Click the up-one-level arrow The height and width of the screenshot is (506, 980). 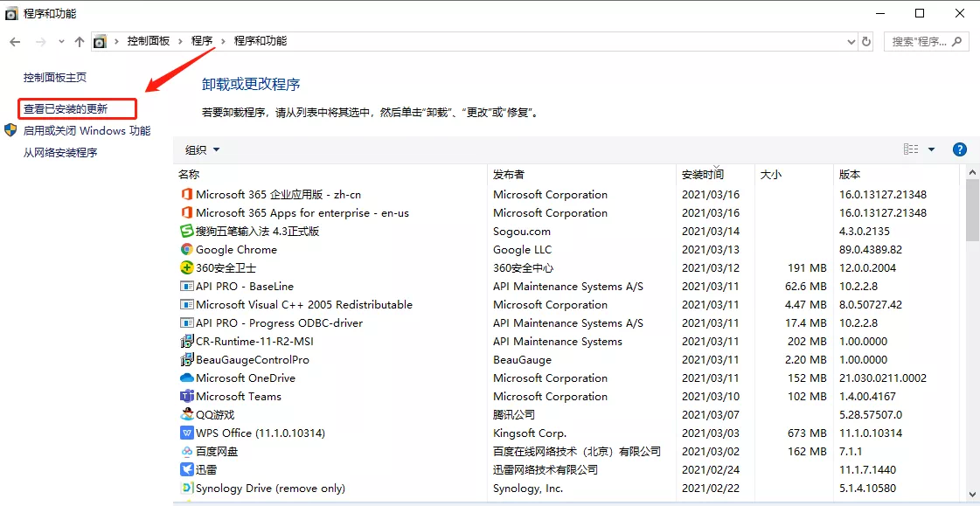(79, 41)
